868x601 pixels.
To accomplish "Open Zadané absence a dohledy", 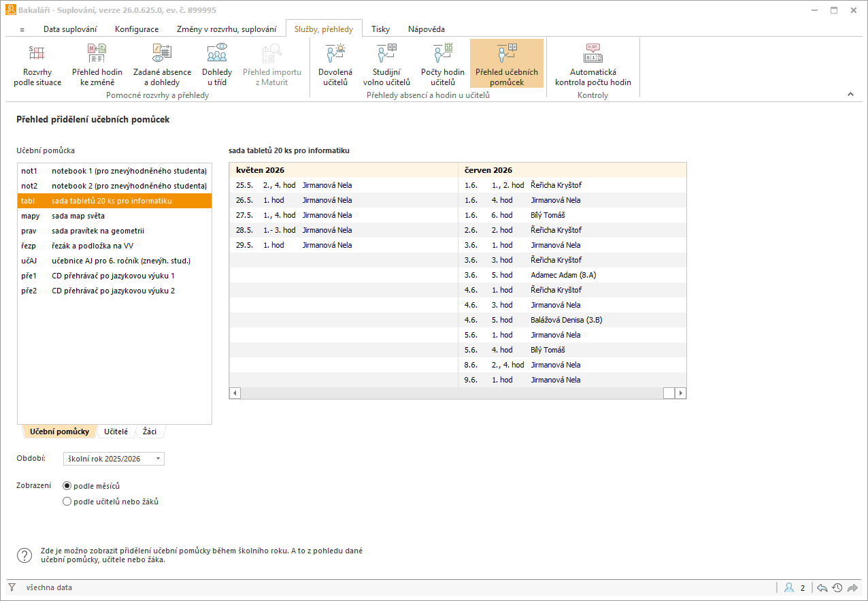I will 162,65.
